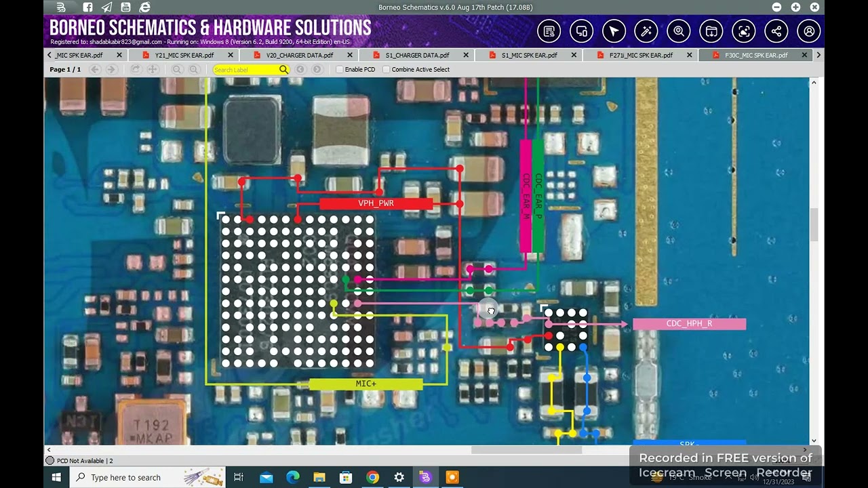The image size is (868, 488).
Task: Click into the Search Label field
Action: pos(245,69)
